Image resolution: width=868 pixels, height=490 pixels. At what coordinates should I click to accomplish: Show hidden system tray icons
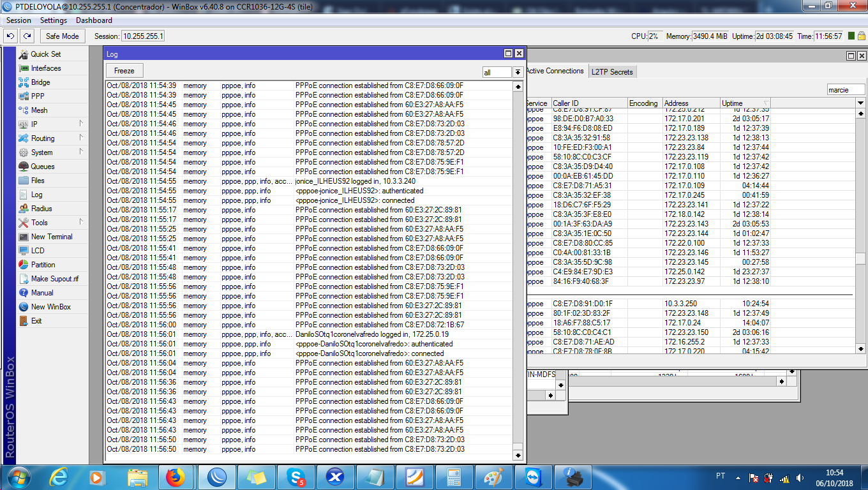pos(738,478)
